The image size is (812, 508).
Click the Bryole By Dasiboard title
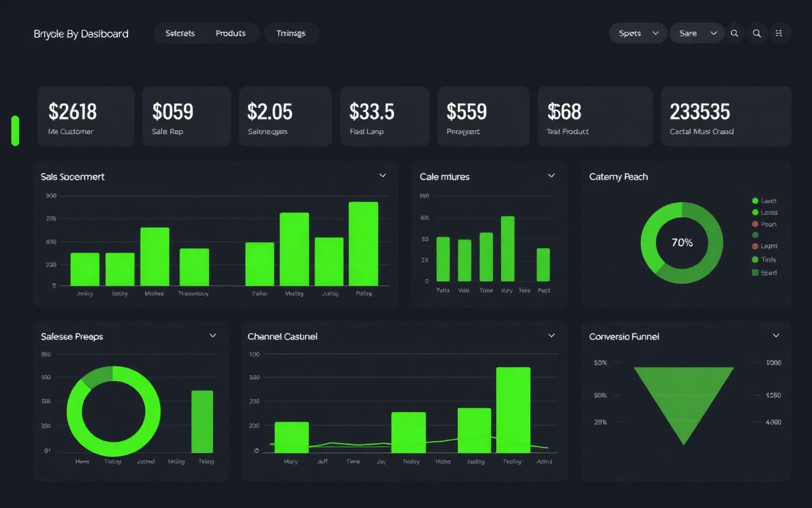pos(81,34)
